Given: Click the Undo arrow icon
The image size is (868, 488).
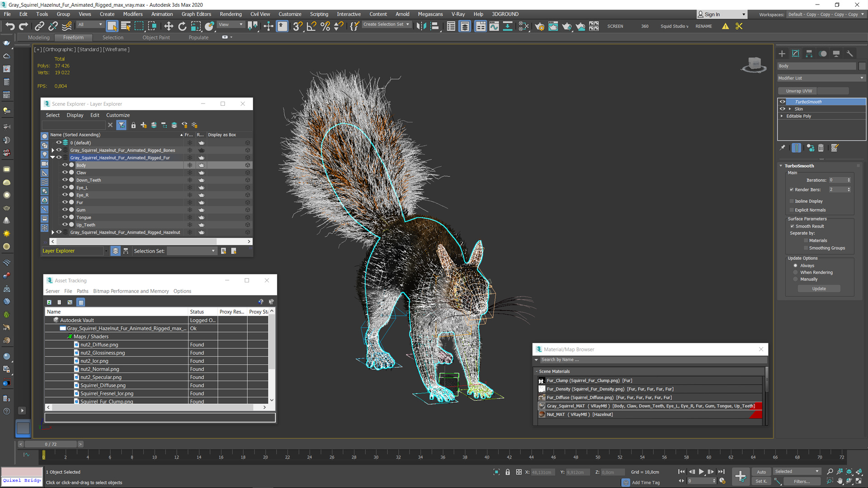Looking at the screenshot, I should tap(10, 26).
